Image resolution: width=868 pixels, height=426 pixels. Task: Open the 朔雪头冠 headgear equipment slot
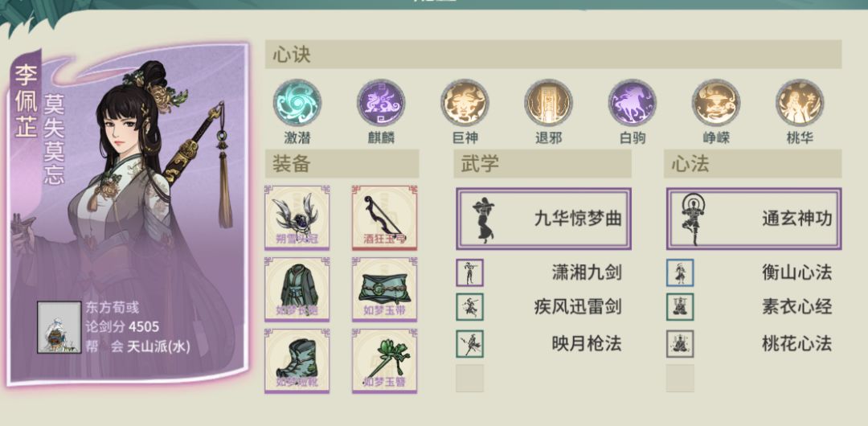click(x=297, y=218)
